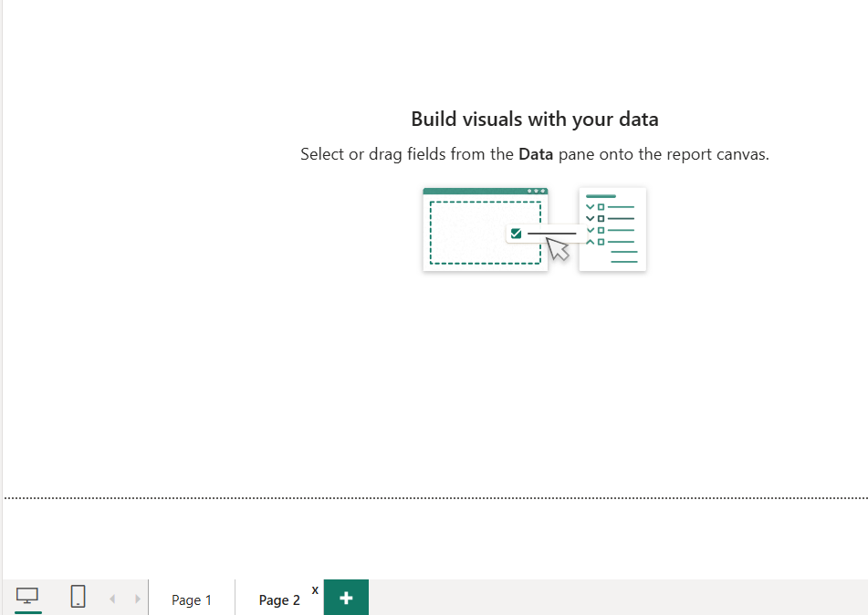This screenshot has width=868, height=615.
Task: Click the 'Select or drag fields' instruction text
Action: pos(535,154)
